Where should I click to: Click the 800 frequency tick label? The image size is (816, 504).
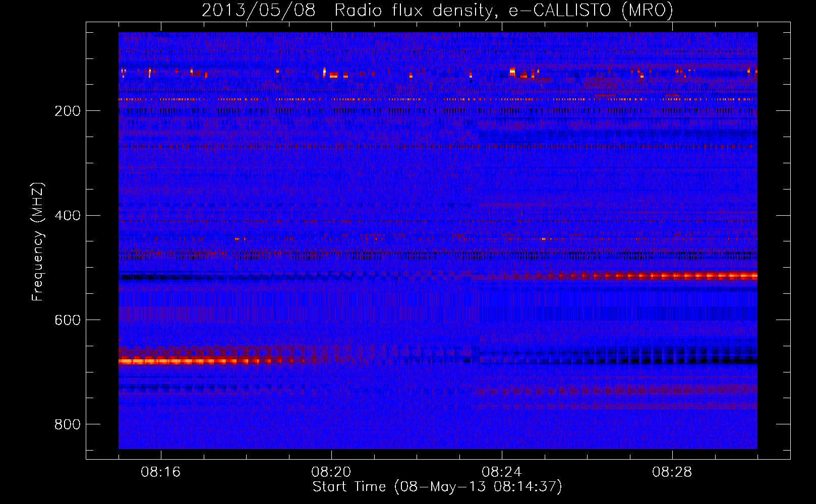coord(68,425)
